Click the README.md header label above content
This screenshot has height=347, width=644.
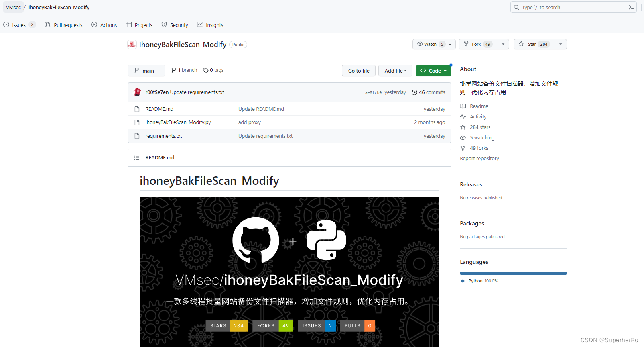coord(160,158)
